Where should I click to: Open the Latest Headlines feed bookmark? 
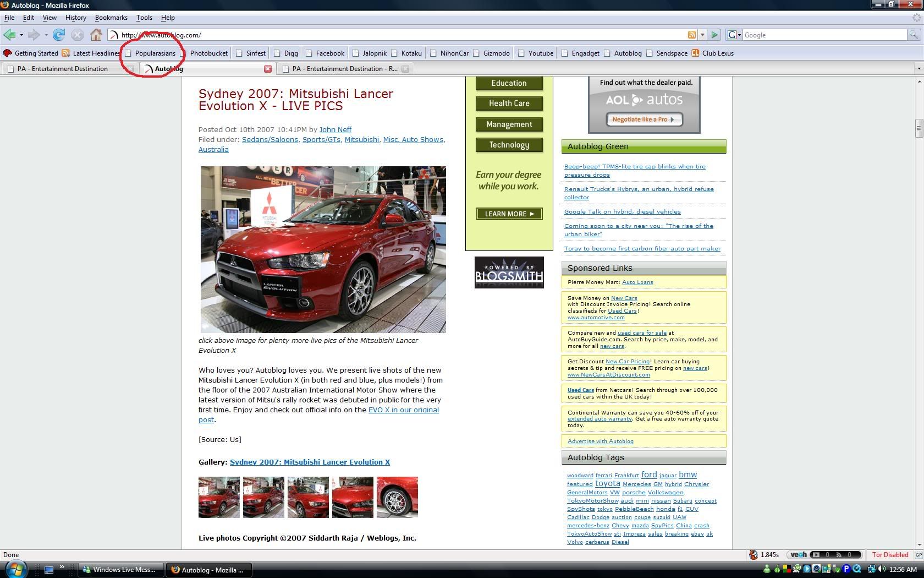pyautogui.click(x=91, y=53)
